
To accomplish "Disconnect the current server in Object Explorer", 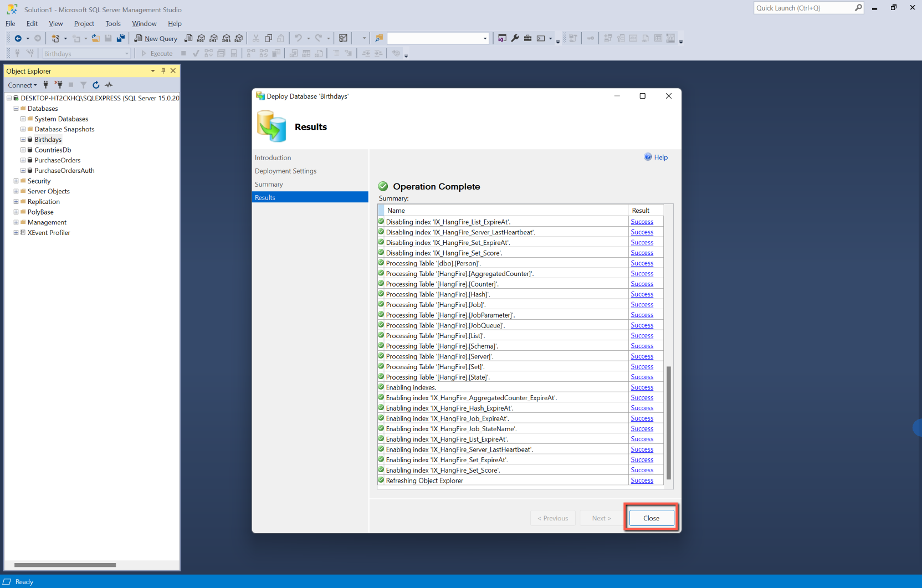I will click(x=58, y=85).
